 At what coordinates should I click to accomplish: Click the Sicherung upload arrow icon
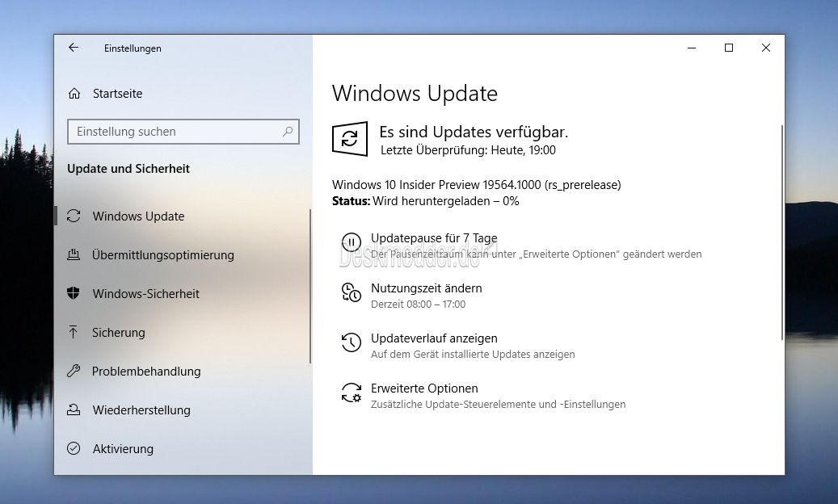click(x=74, y=332)
